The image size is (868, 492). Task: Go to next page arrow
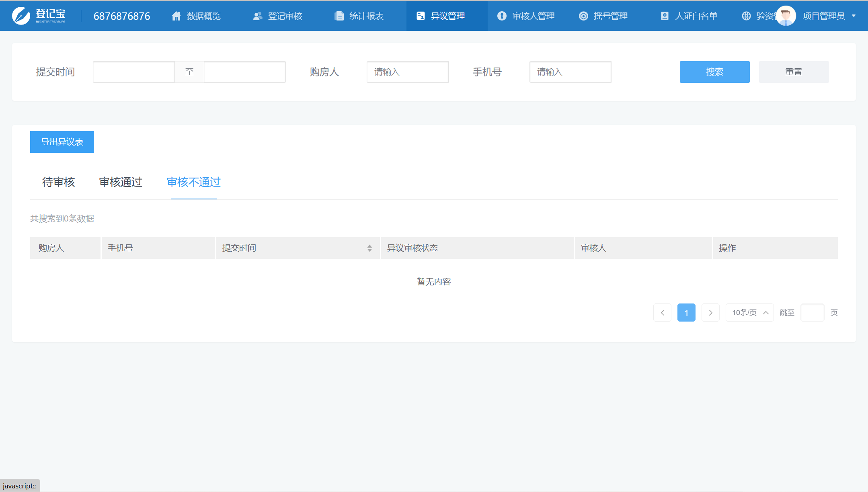pos(710,312)
